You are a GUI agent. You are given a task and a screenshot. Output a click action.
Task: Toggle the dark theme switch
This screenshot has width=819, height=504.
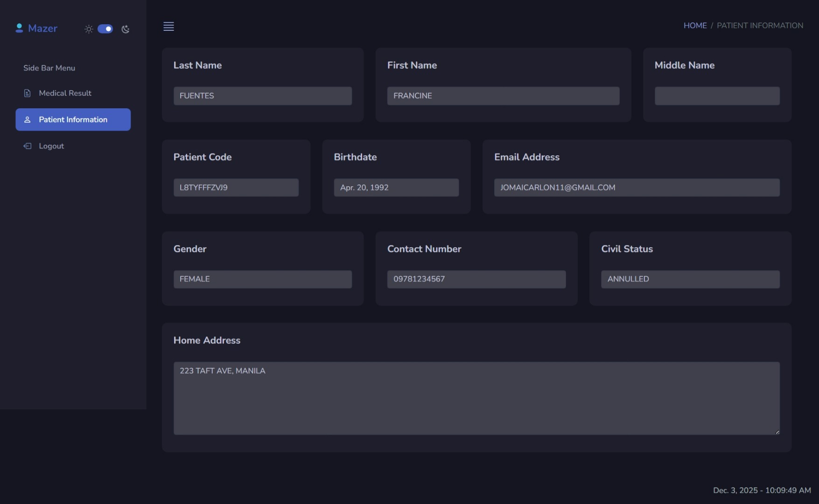click(105, 29)
